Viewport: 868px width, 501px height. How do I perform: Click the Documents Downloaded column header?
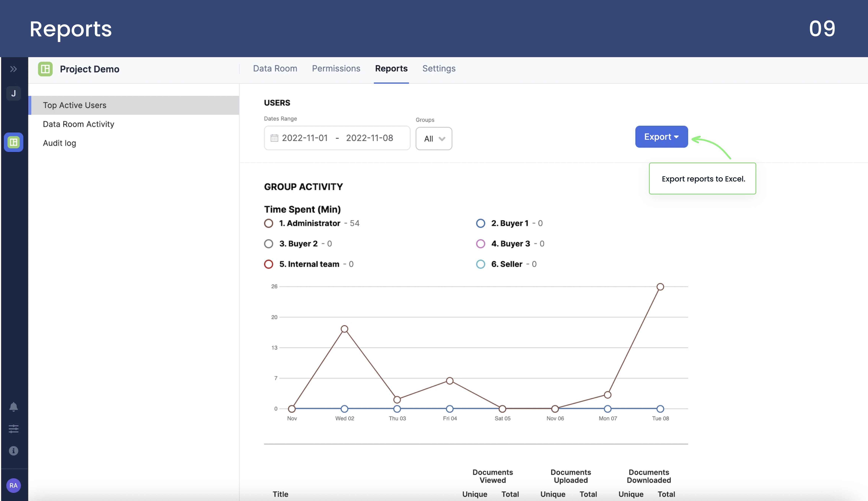(649, 476)
